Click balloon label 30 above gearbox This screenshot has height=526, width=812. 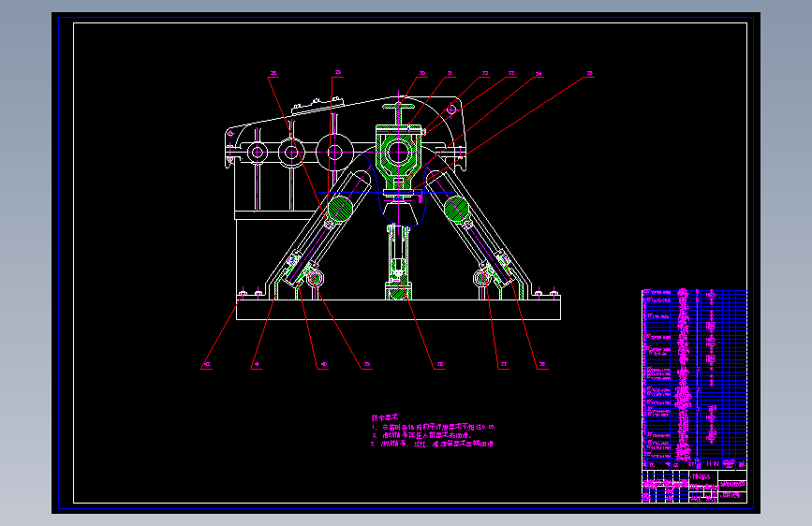pyautogui.click(x=422, y=74)
